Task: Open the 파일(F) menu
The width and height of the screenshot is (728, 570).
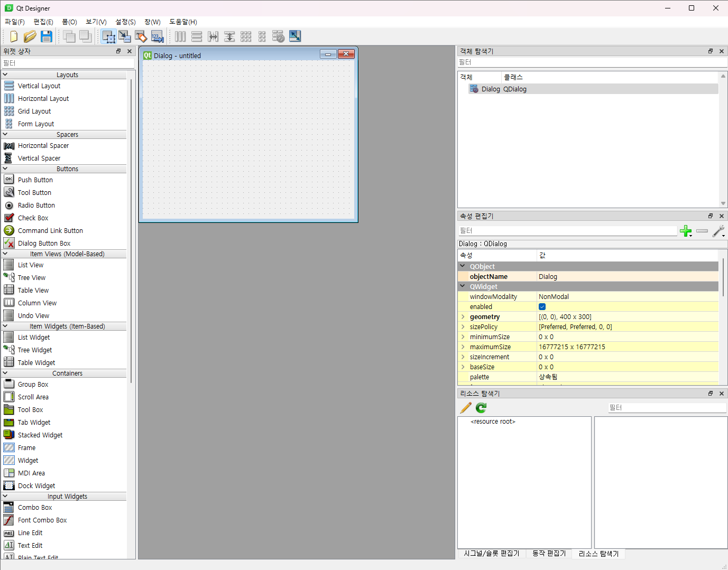Action: click(x=15, y=22)
